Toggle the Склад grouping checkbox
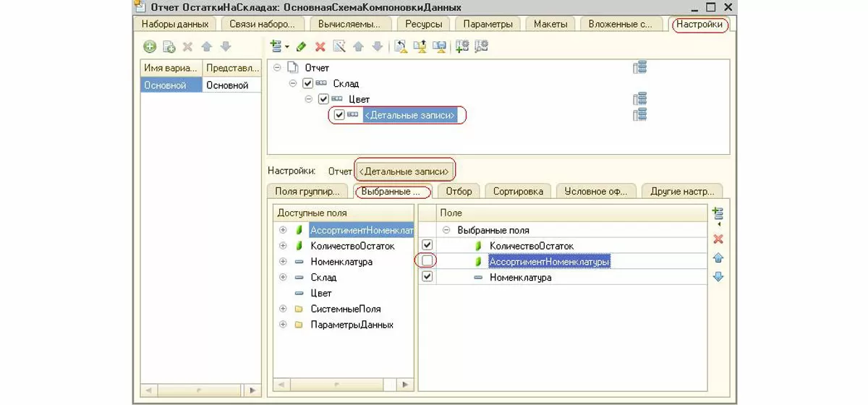This screenshot has width=868, height=405. (x=308, y=84)
